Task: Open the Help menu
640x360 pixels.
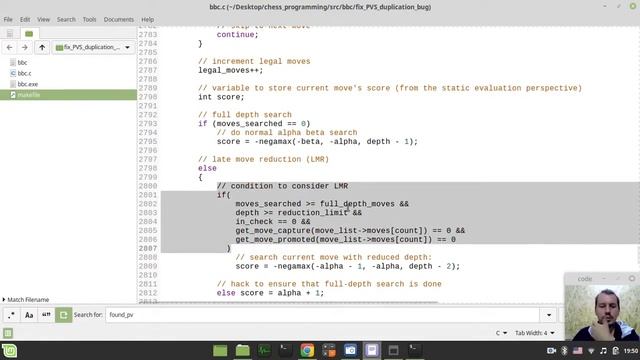Action: (x=147, y=19)
